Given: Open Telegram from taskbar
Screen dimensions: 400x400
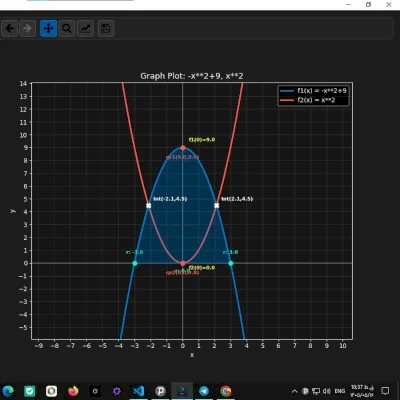Looking at the screenshot, I should tap(204, 391).
